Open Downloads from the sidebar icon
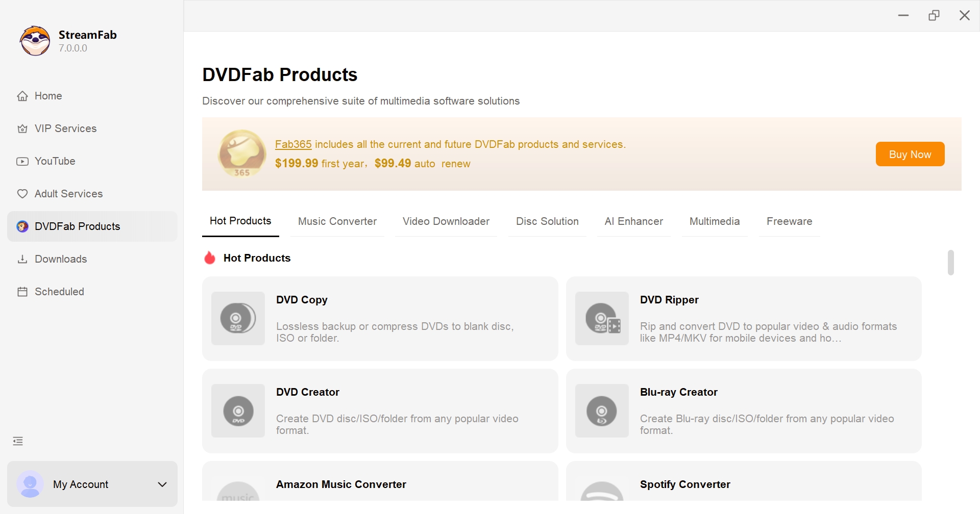The image size is (980, 514). (22, 259)
